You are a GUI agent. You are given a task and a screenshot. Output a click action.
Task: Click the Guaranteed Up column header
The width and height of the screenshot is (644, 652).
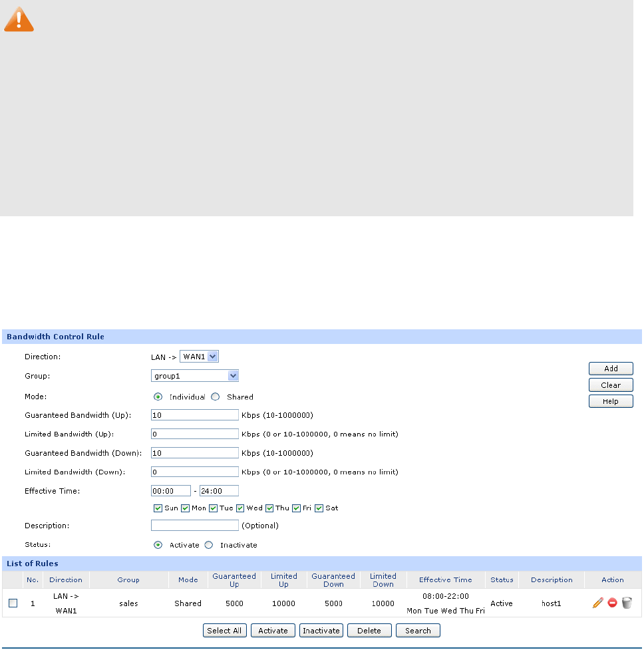click(234, 580)
